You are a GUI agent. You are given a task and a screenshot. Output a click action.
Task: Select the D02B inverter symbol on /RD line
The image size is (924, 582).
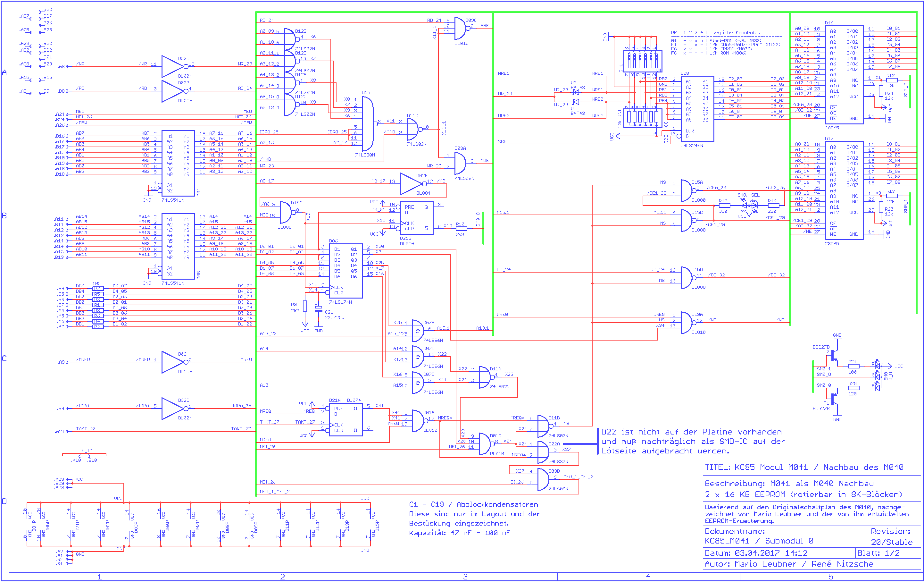(x=175, y=91)
